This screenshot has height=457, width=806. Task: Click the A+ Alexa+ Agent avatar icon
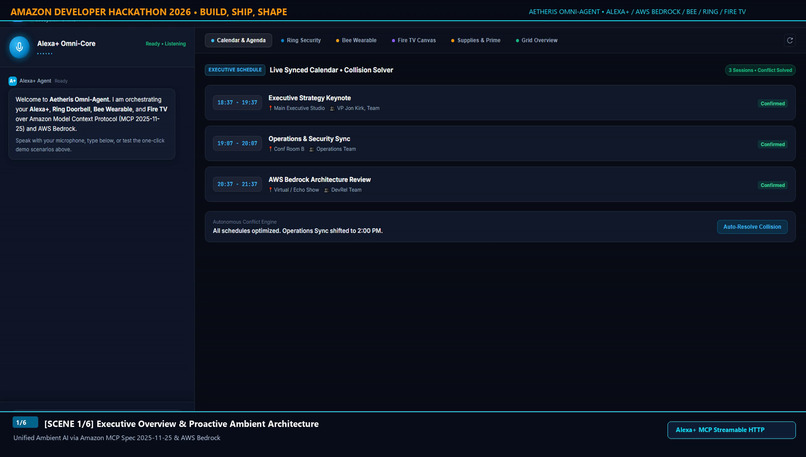pyautogui.click(x=12, y=81)
